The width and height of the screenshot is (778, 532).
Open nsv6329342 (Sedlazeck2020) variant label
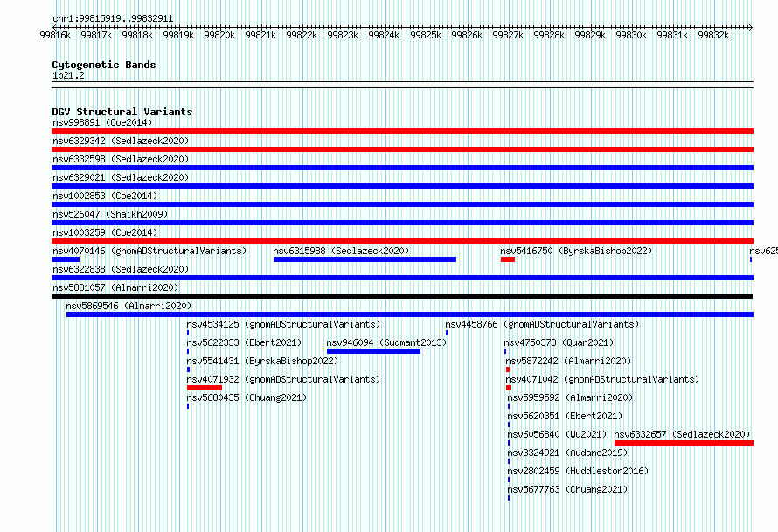[121, 141]
